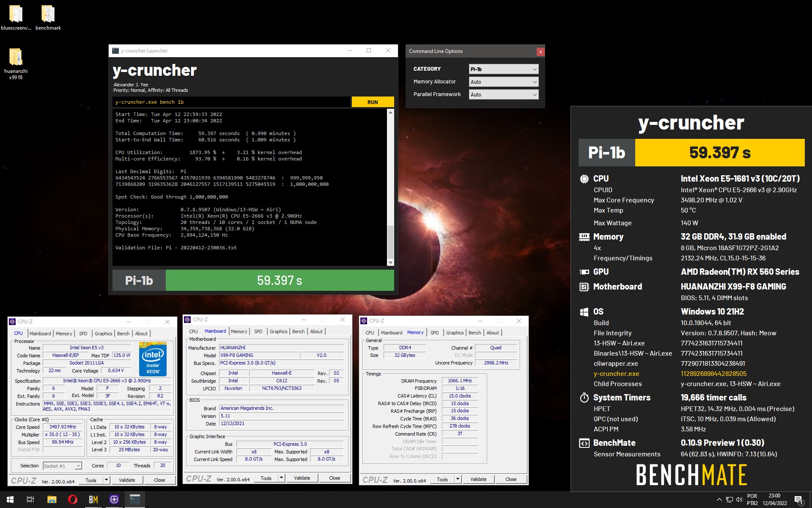Open CPU tab in right CPU-Z window
The height and width of the screenshot is (508, 812).
(x=370, y=333)
